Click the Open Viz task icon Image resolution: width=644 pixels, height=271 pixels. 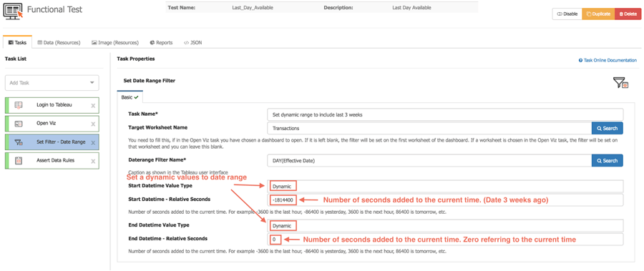[19, 124]
